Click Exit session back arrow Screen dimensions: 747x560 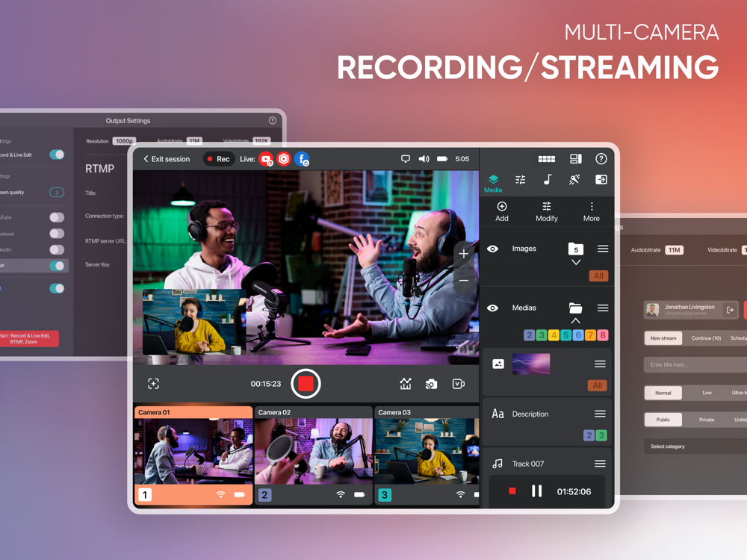(x=146, y=159)
